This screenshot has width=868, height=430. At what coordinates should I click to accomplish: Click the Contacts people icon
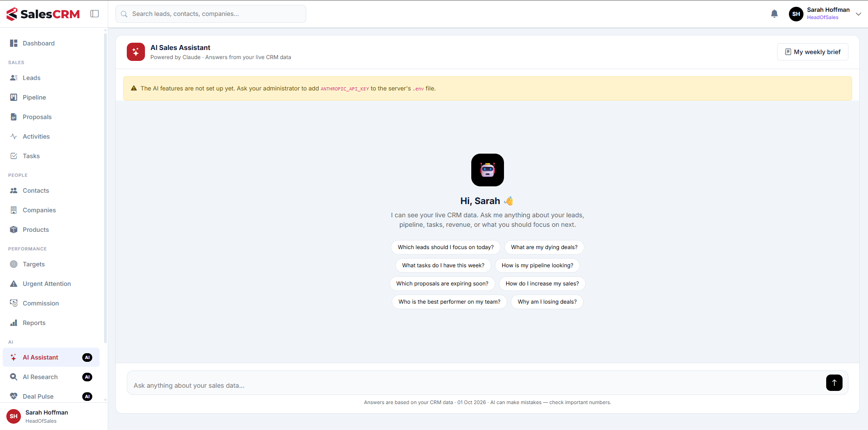pyautogui.click(x=14, y=190)
